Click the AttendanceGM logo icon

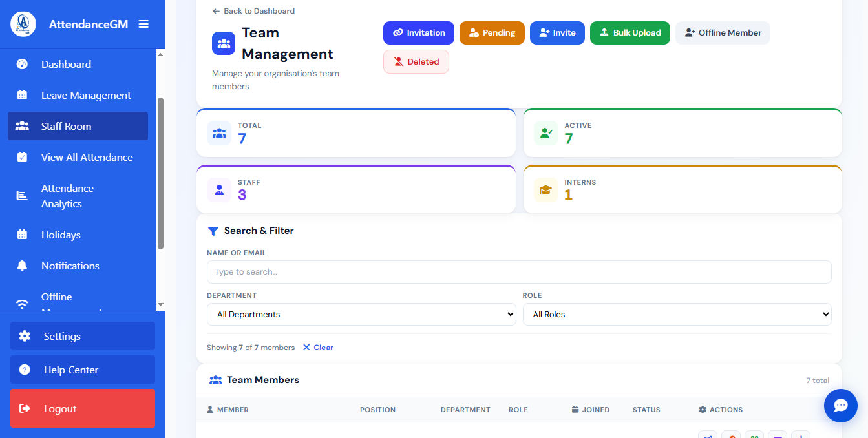[23, 24]
